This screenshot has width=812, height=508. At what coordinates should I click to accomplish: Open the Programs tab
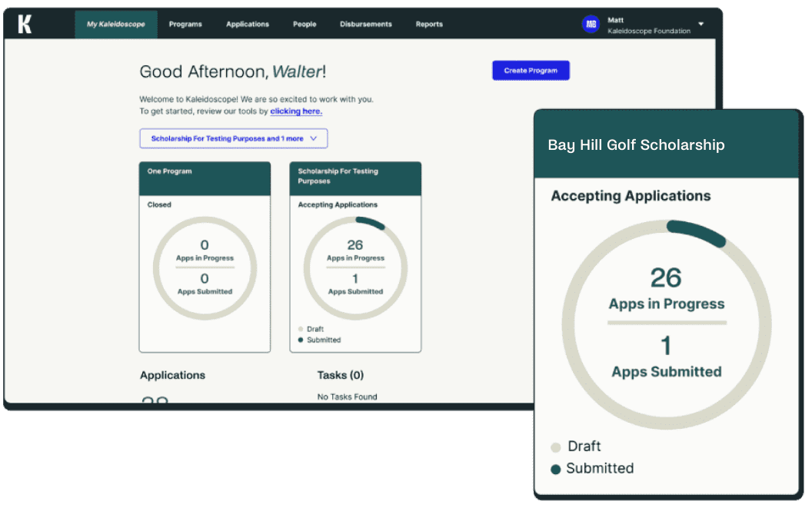185,25
